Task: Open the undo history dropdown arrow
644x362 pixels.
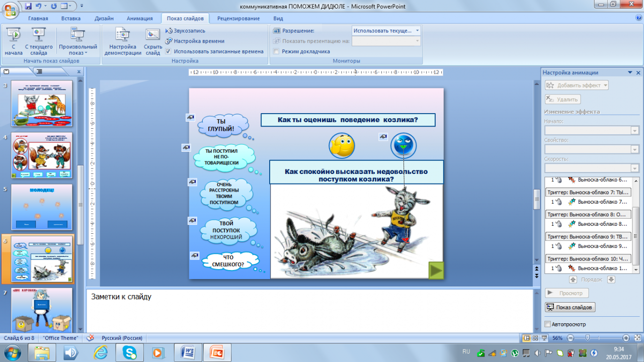Action: (45, 7)
